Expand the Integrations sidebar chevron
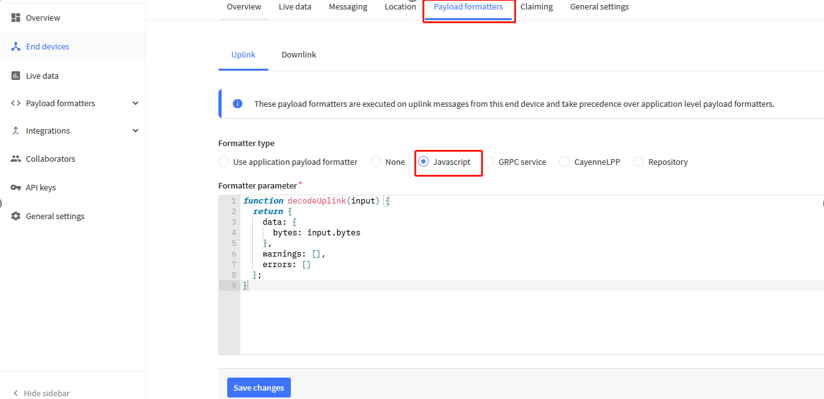This screenshot has width=824, height=399. [136, 130]
